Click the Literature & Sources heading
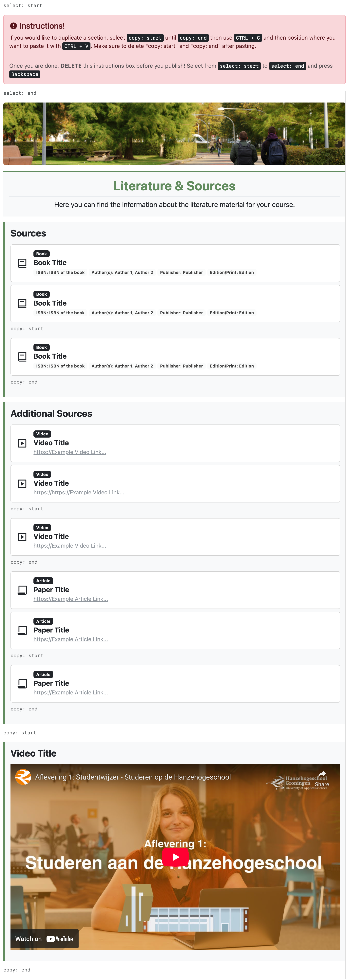 [174, 186]
